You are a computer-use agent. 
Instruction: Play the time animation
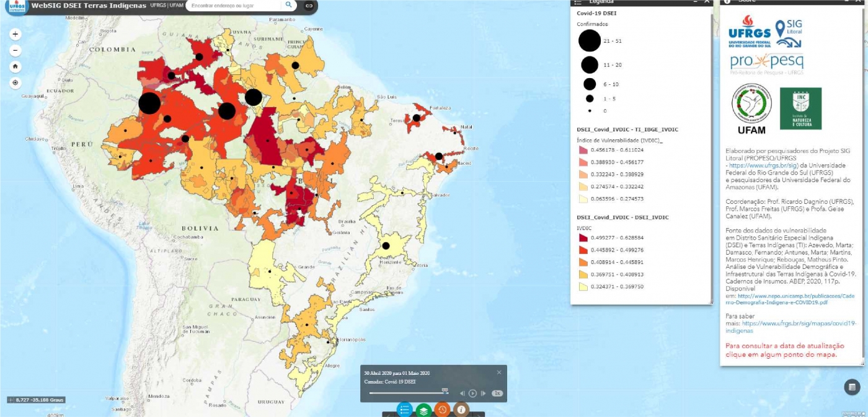pyautogui.click(x=472, y=393)
